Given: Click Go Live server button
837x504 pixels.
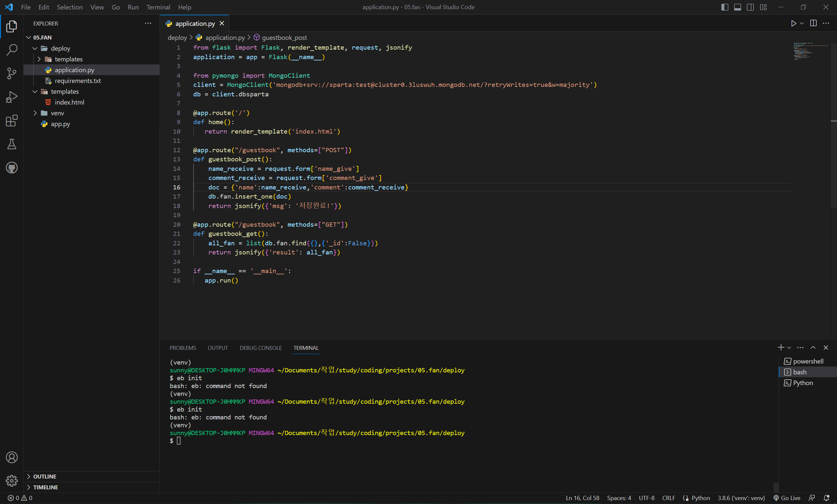Looking at the screenshot, I should tap(787, 498).
